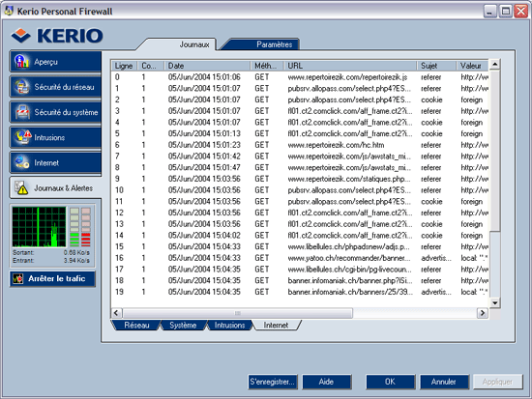
Task: Click date 05/Jun/2004 15:01:42
Action: tap(204, 156)
